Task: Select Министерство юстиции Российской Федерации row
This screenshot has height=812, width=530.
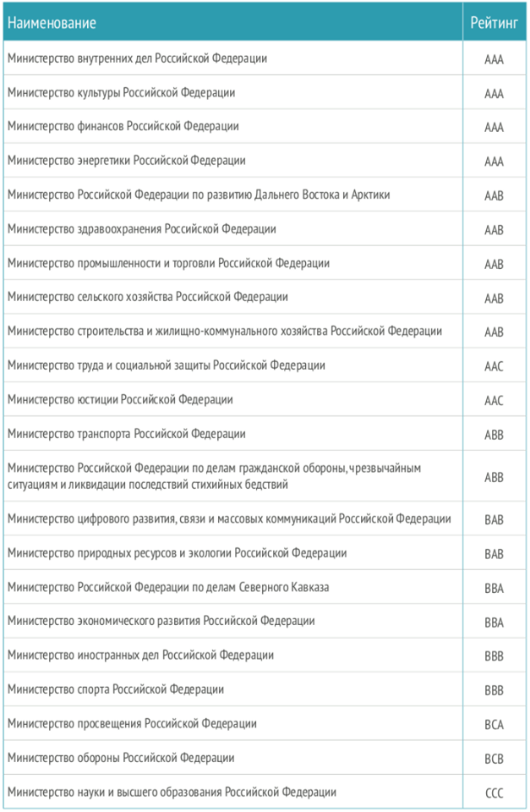Action: click(265, 400)
